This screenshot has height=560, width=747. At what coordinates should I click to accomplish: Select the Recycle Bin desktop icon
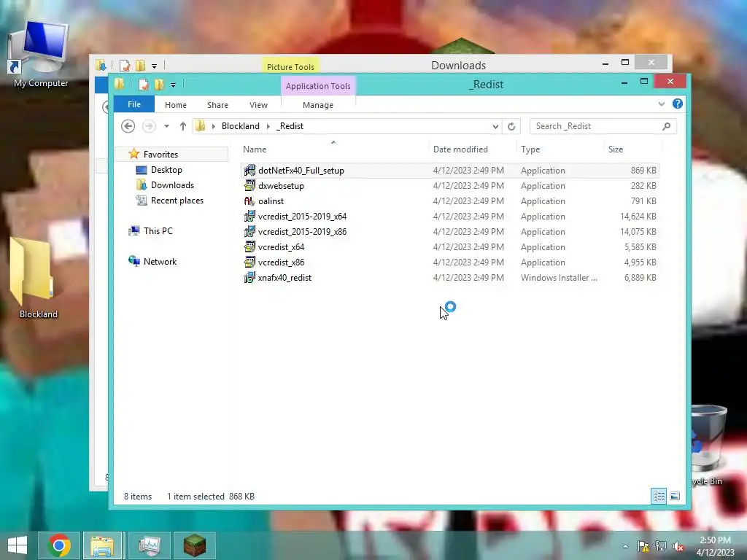click(708, 446)
